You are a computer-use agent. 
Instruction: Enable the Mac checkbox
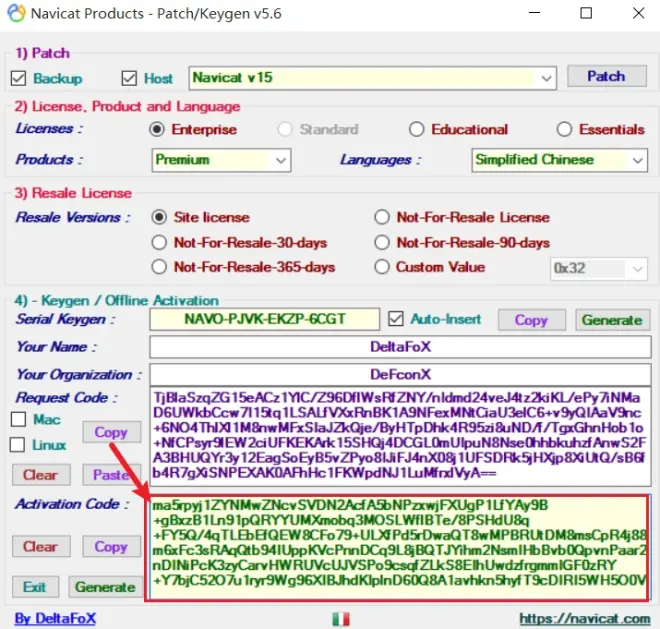[19, 419]
